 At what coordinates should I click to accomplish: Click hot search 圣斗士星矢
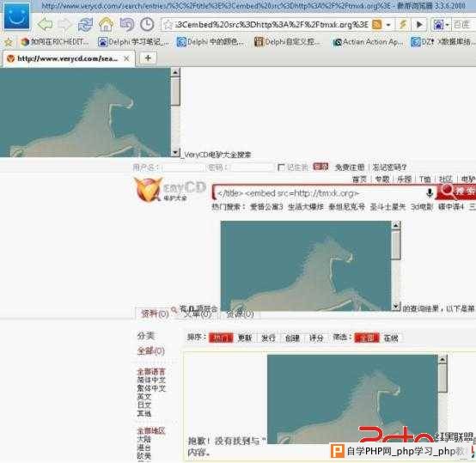pyautogui.click(x=388, y=207)
